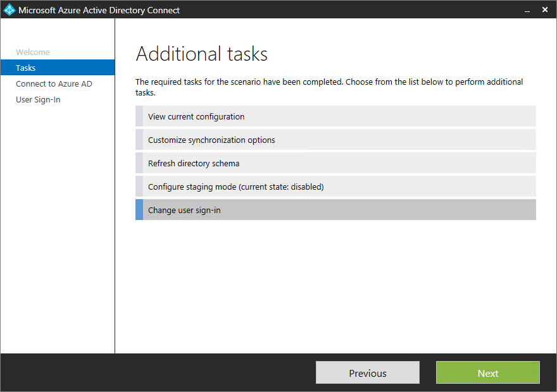Click the title bar text Microsoft Azure Active Directory Connect
The width and height of the screenshot is (557, 392).
pos(99,10)
